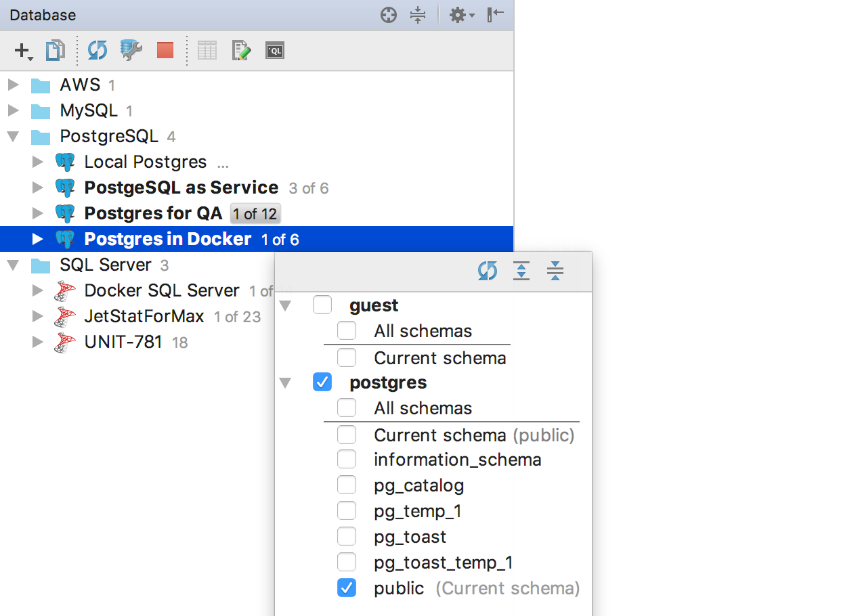The width and height of the screenshot is (860, 616).
Task: Check the pg_toast_temp_1 checkbox
Action: [347, 563]
